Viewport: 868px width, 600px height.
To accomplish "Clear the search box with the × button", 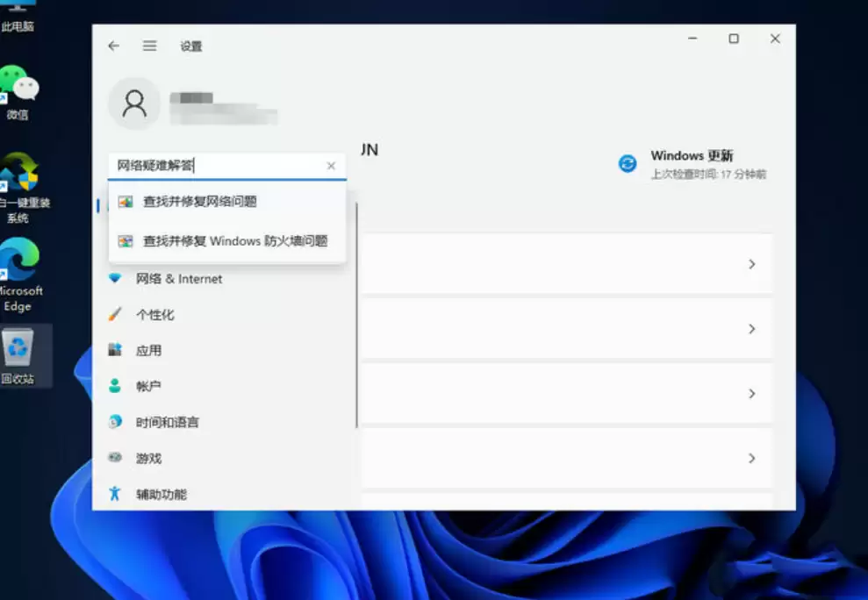I will coord(331,166).
